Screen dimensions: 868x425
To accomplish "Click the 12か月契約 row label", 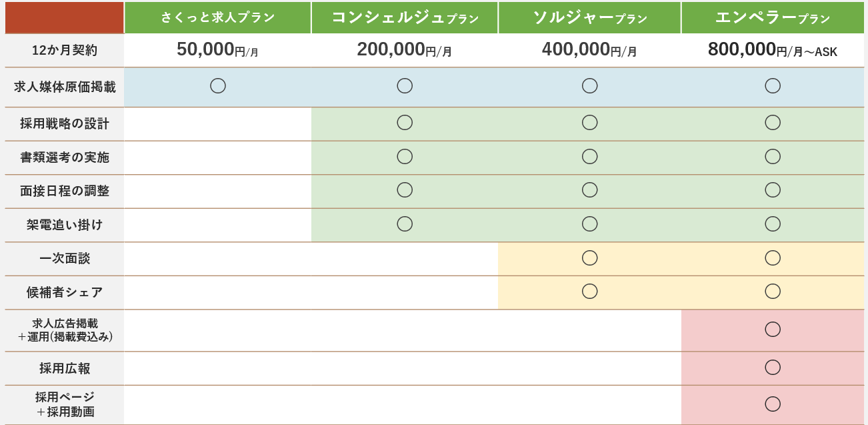I will point(64,51).
